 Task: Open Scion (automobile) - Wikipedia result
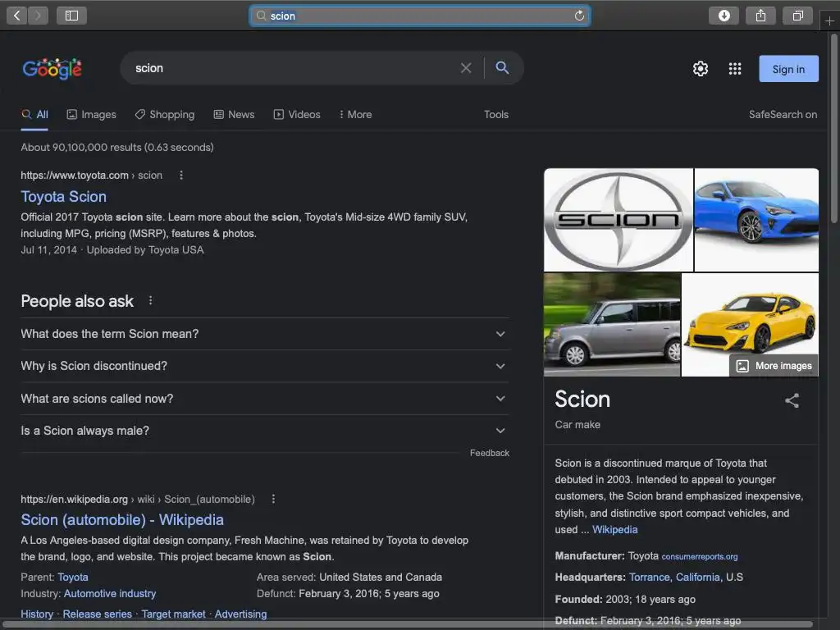122,519
